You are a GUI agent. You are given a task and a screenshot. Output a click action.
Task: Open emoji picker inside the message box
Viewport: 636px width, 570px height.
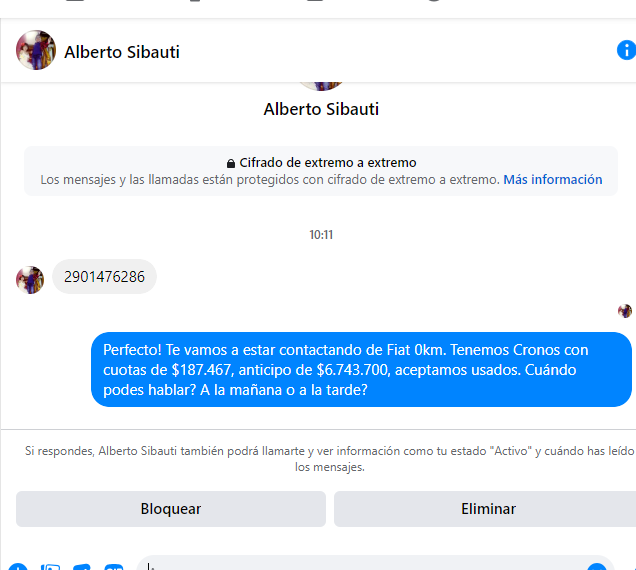pos(597,566)
